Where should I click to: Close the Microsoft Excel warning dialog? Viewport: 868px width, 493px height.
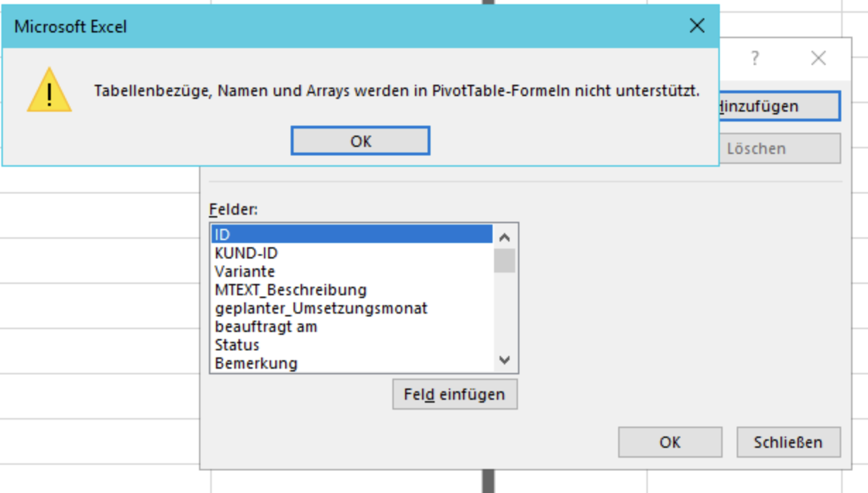[x=697, y=26]
